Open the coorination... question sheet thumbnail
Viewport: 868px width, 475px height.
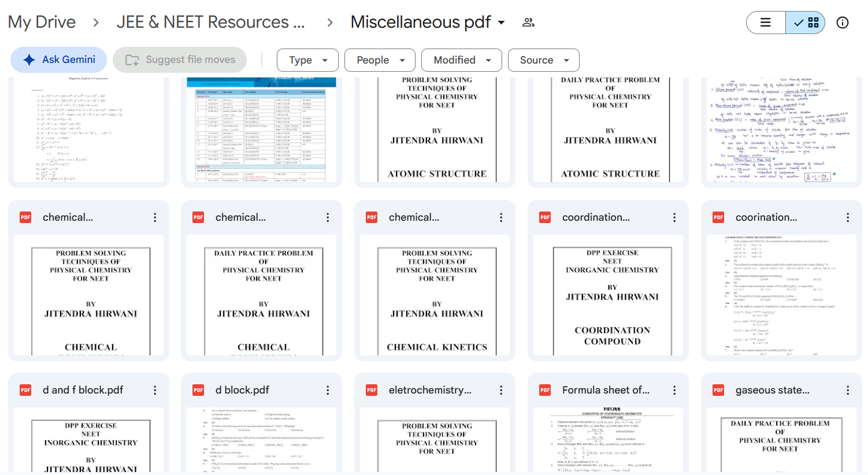(x=781, y=295)
